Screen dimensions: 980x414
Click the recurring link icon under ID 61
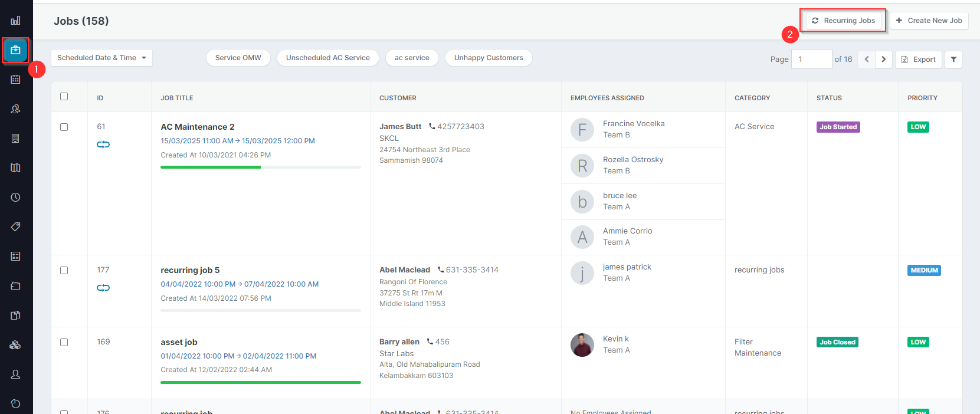tap(103, 144)
